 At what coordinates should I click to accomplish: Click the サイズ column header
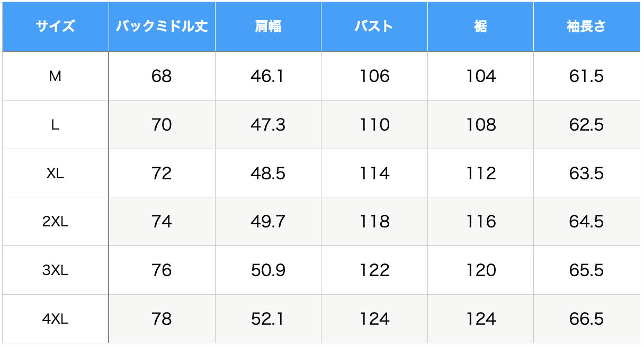(x=56, y=26)
